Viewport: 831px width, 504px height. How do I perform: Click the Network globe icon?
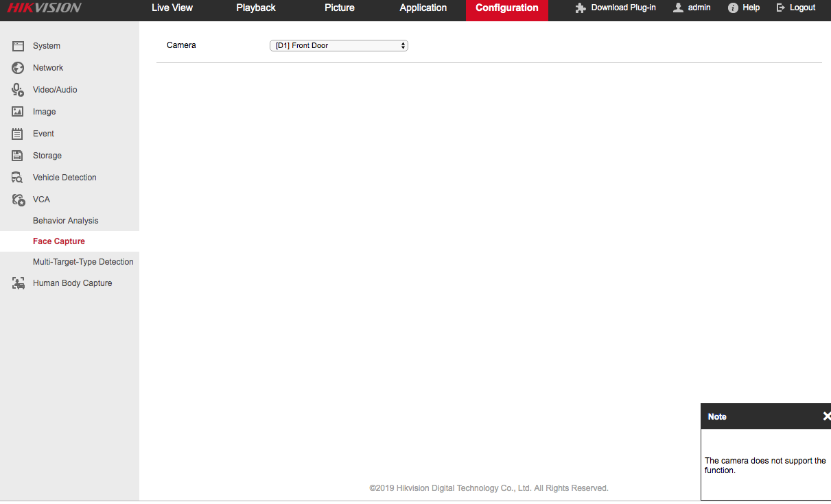click(18, 68)
